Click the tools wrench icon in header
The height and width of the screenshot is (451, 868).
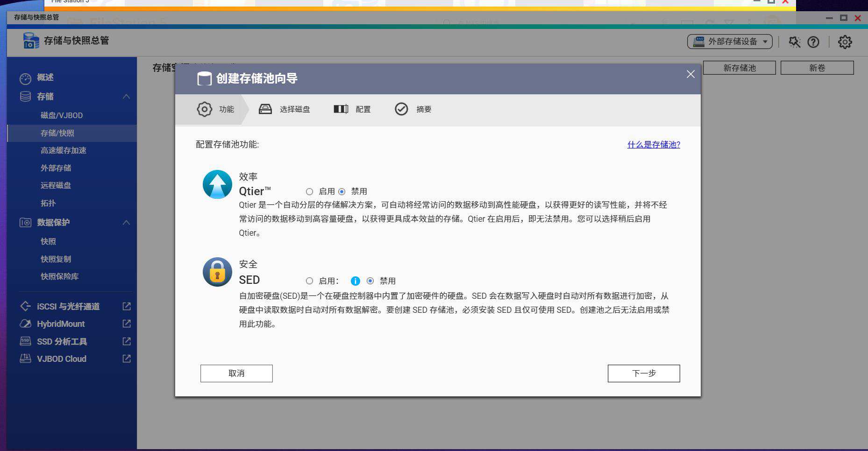click(x=794, y=42)
